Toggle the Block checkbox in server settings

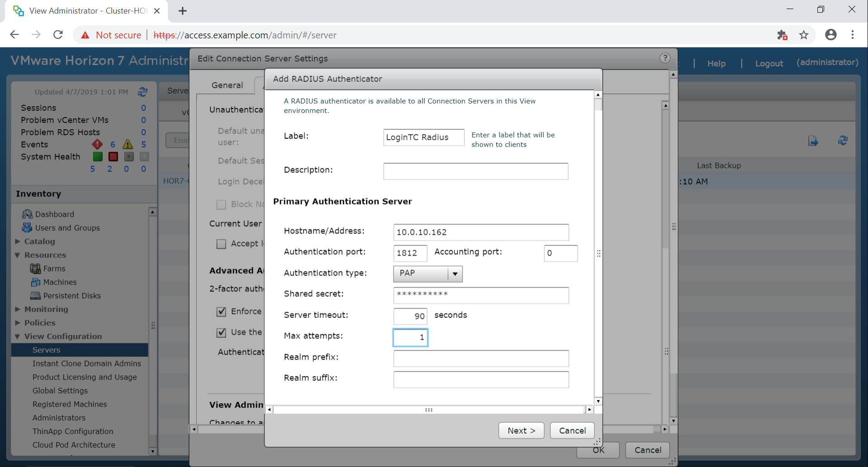(x=222, y=205)
